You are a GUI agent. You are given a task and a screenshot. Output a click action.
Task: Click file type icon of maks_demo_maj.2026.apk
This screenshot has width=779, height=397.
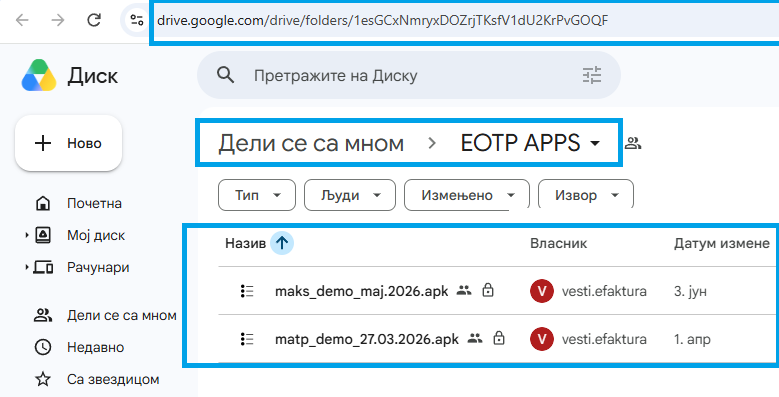(247, 291)
